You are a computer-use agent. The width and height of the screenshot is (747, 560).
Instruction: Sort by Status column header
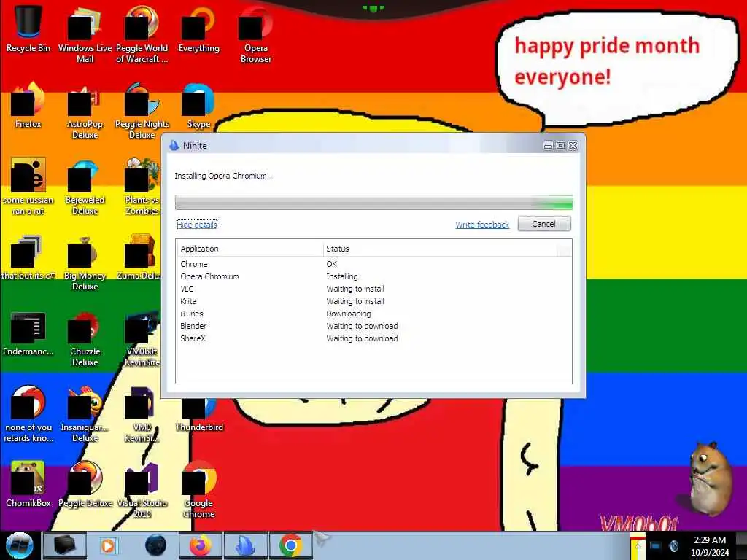440,249
